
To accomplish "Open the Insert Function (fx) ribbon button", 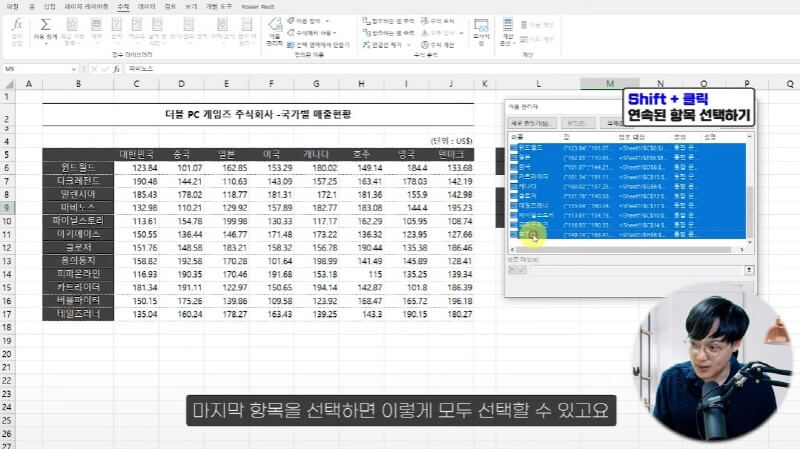I will [x=17, y=32].
